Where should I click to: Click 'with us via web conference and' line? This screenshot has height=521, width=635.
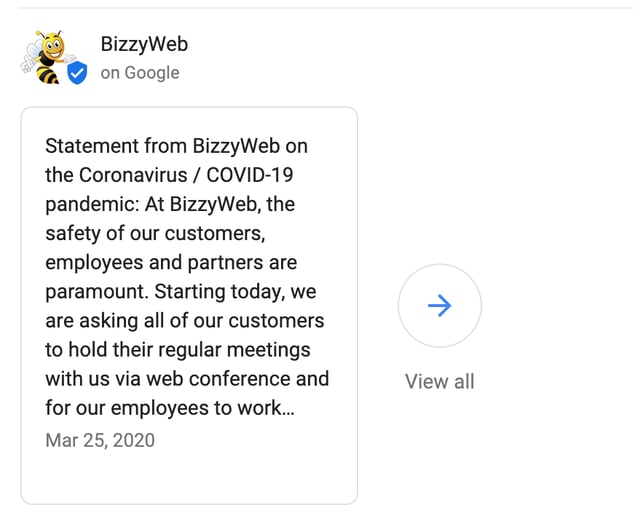coord(187,379)
